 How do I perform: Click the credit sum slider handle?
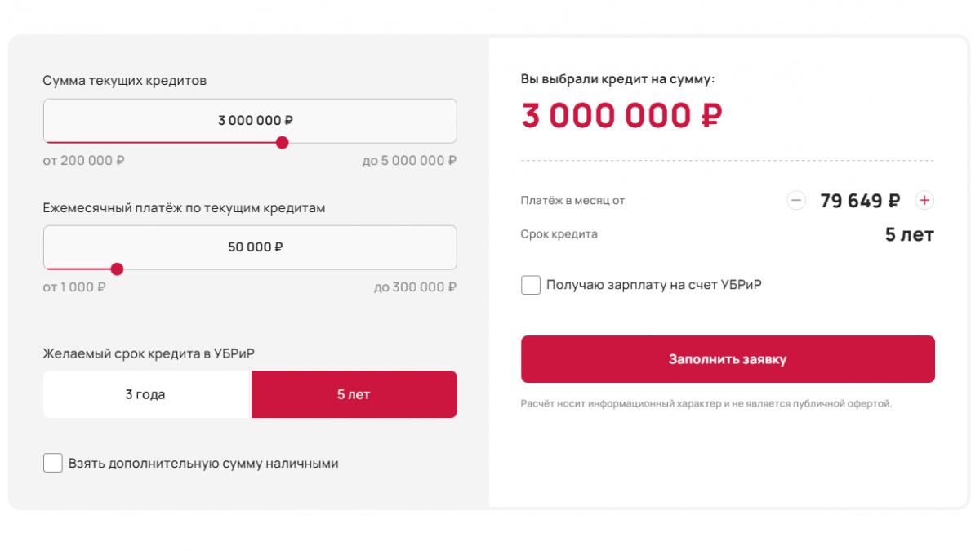tap(283, 143)
